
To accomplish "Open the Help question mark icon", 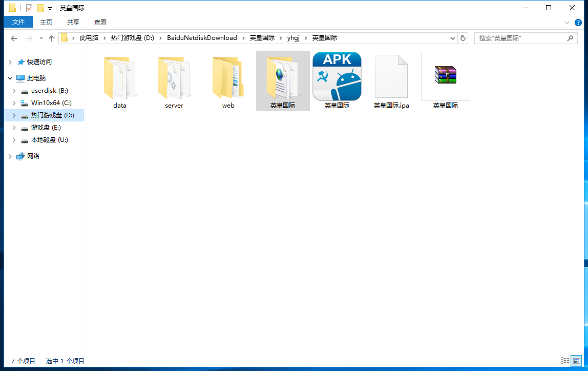I will (x=578, y=23).
